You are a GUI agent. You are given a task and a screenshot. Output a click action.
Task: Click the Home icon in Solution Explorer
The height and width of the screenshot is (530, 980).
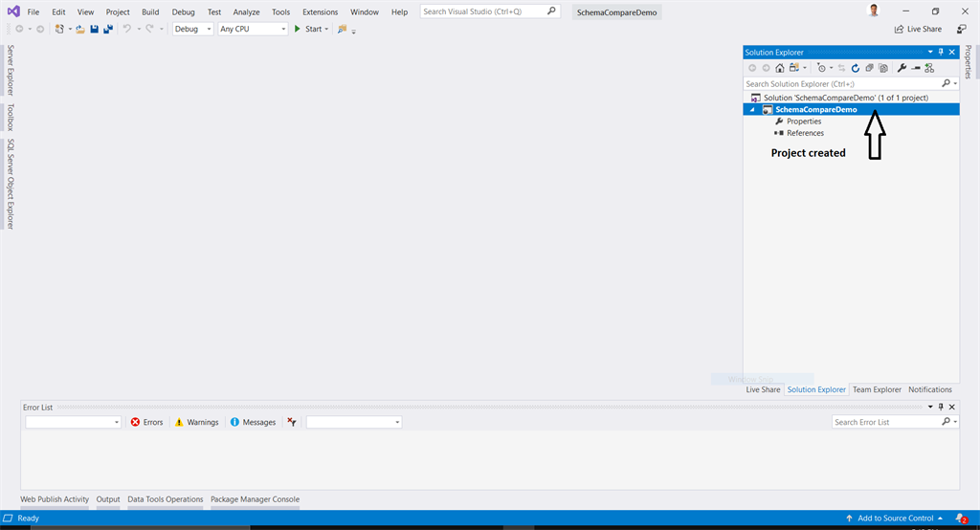tap(780, 68)
